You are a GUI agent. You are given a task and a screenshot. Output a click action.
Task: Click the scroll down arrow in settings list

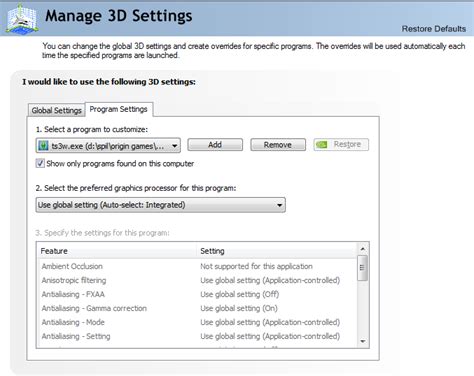coord(362,341)
